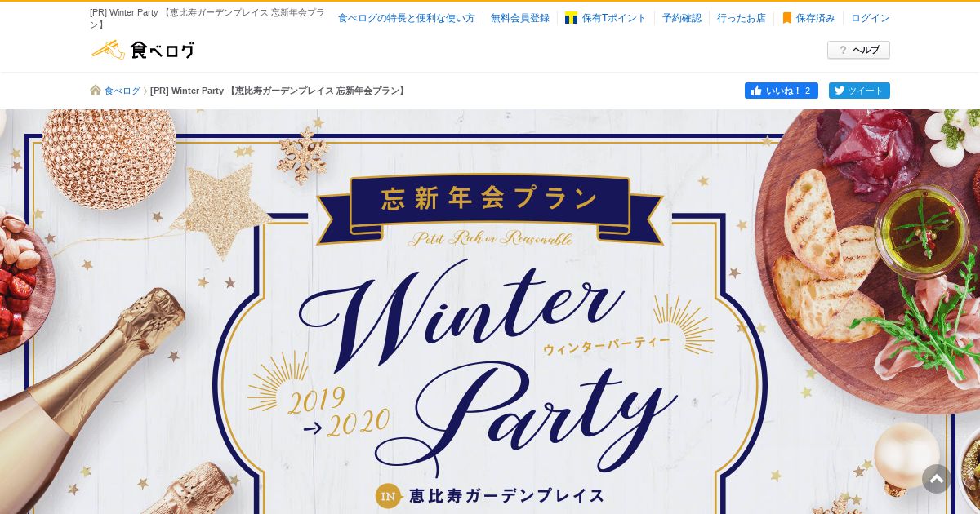
Task: Click the Tabelog logo
Action: coord(143,50)
